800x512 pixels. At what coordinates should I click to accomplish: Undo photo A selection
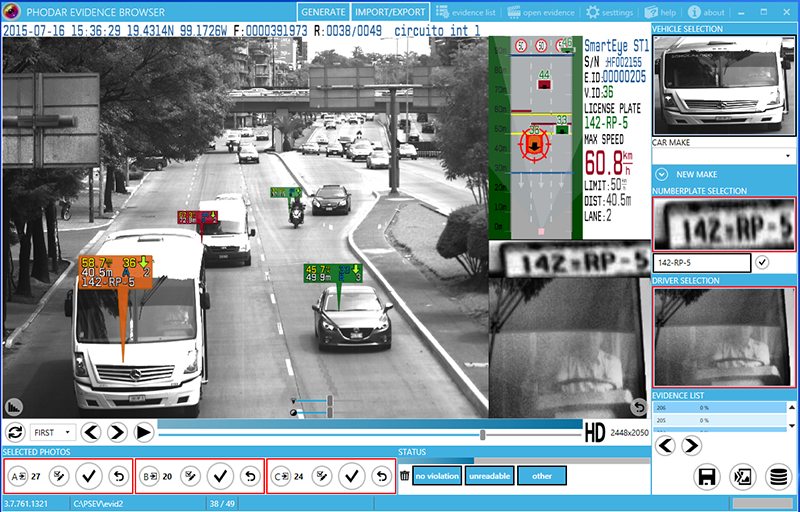(118, 477)
